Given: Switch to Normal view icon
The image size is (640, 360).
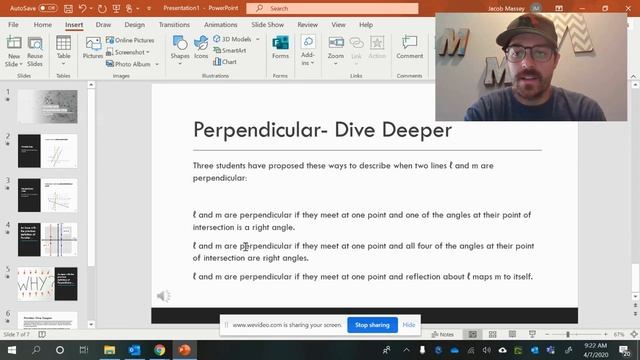Looking at the screenshot, I should 473,334.
